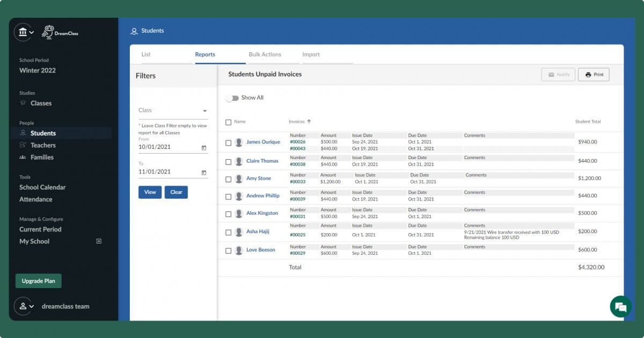
Task: Check the checkbox next to James Ourique
Action: 228,142
